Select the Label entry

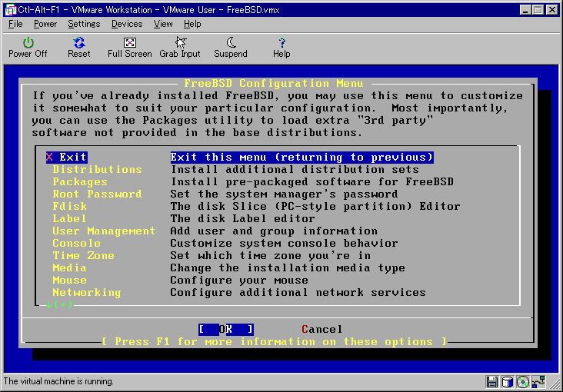pyautogui.click(x=70, y=218)
